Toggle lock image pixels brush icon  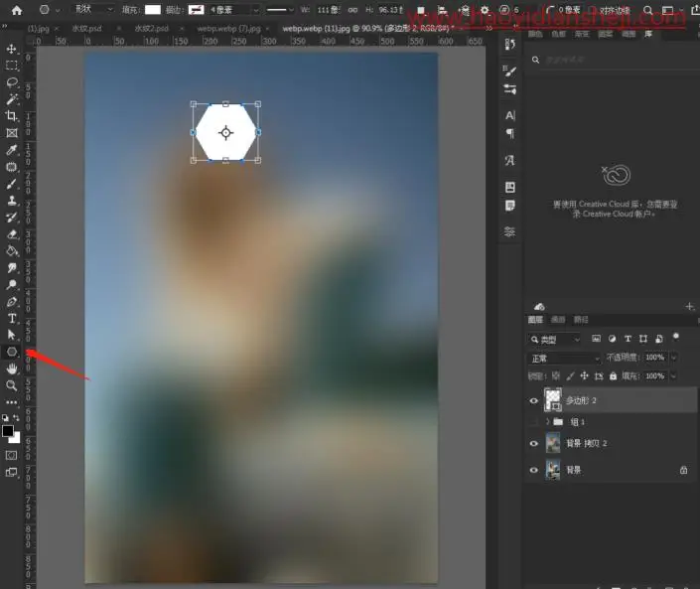[570, 376]
